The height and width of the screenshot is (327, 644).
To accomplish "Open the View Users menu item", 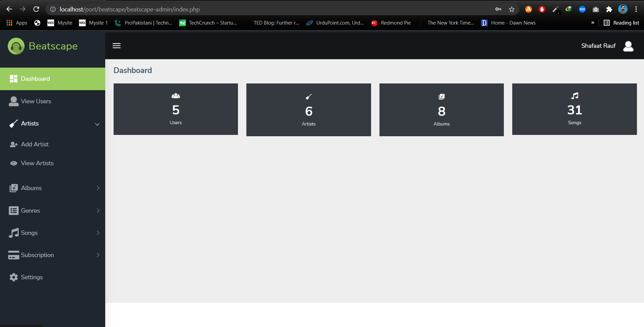I will (x=36, y=101).
